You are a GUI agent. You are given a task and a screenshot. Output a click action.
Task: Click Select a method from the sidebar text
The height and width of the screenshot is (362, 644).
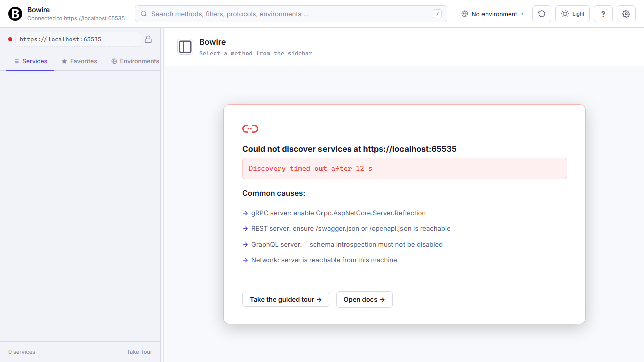(x=256, y=53)
